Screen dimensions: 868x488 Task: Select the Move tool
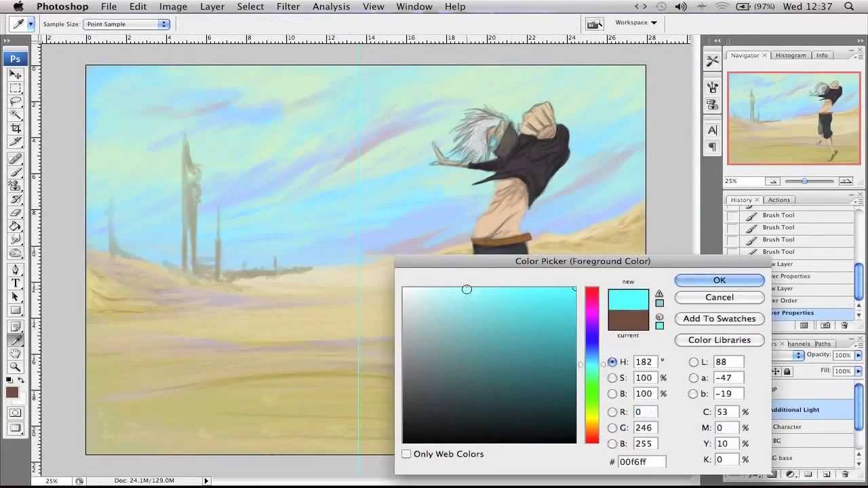point(15,75)
